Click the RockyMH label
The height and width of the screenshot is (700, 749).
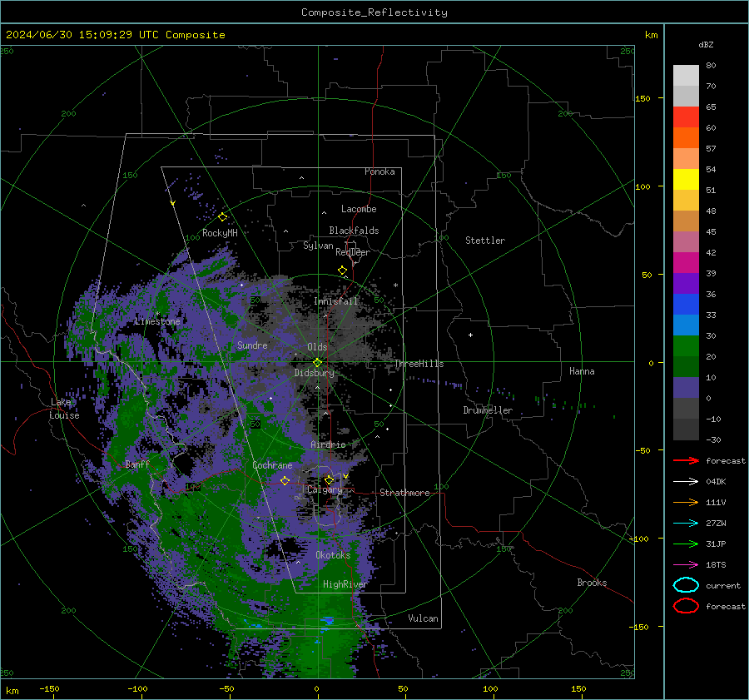coord(220,233)
